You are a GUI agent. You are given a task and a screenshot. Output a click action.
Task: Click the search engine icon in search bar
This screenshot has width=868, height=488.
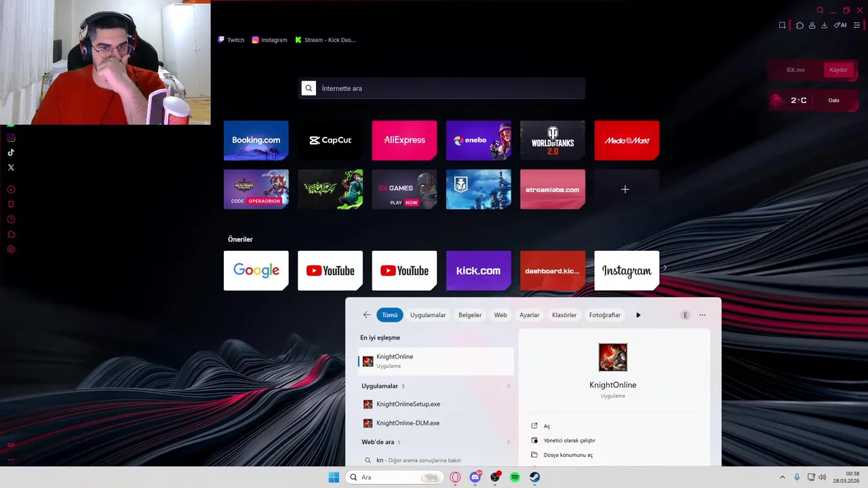pos(309,88)
